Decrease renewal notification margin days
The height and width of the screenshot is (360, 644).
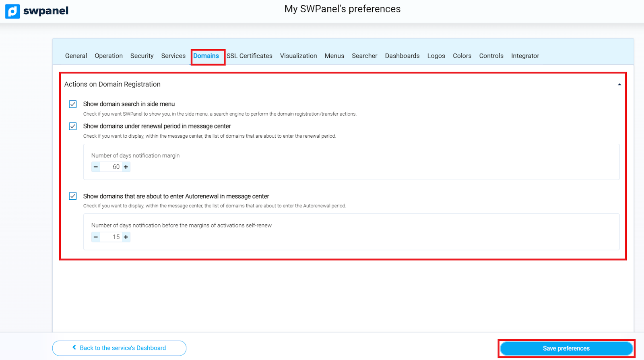[x=96, y=167]
